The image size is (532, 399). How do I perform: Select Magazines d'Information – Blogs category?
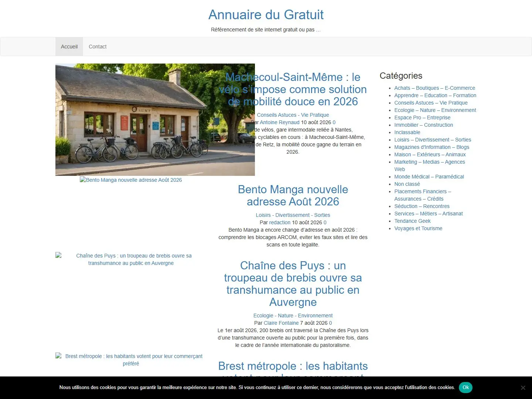point(432,147)
